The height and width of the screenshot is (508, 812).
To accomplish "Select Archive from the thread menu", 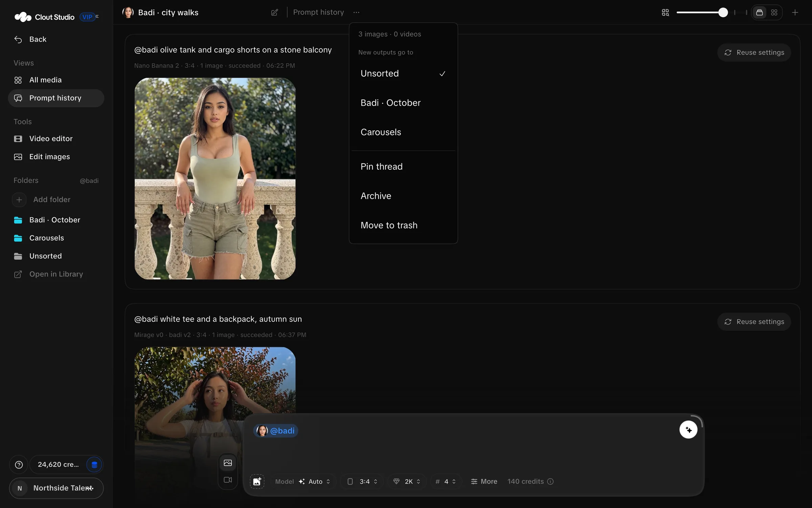I will click(403, 196).
